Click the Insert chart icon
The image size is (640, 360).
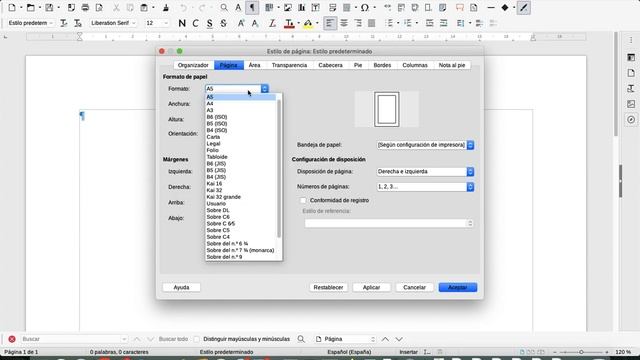click(302, 7)
